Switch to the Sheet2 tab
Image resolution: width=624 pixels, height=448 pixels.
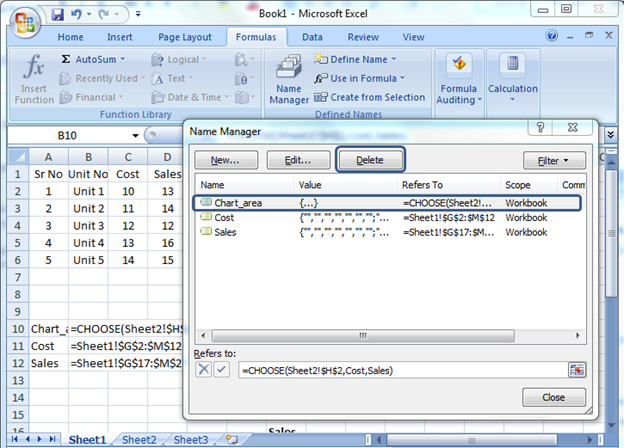pos(139,440)
